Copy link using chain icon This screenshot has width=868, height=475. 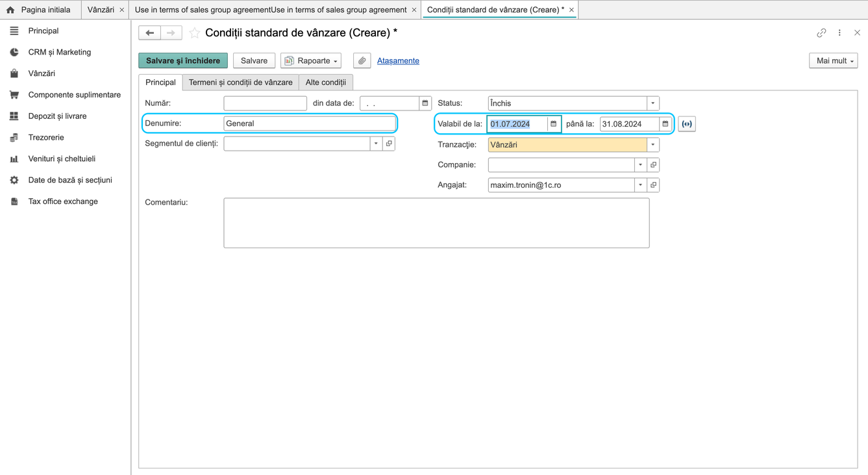(x=821, y=32)
